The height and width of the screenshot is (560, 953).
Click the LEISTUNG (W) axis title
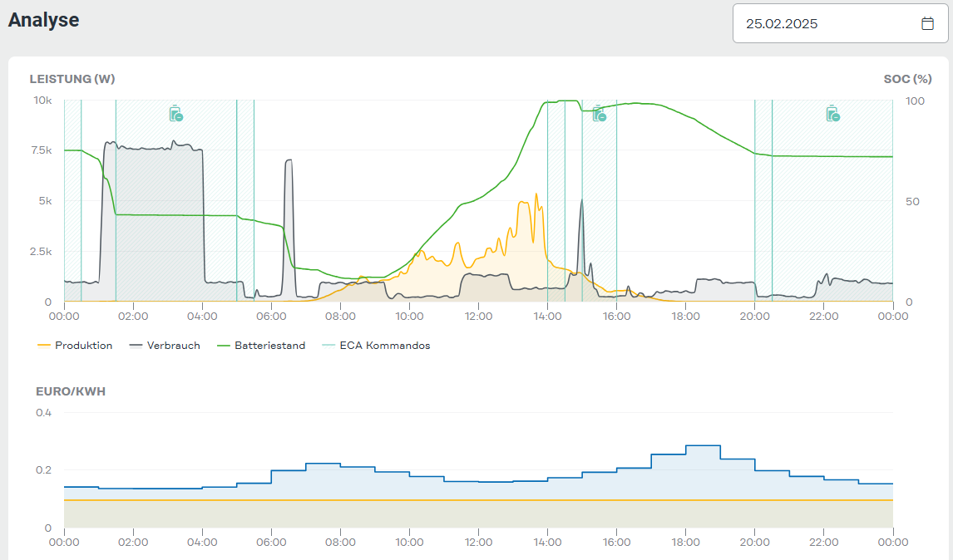click(x=72, y=79)
